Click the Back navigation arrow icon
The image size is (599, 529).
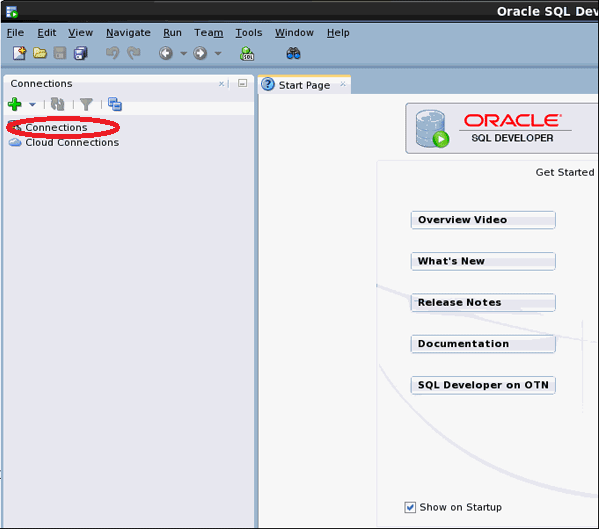pyautogui.click(x=166, y=53)
